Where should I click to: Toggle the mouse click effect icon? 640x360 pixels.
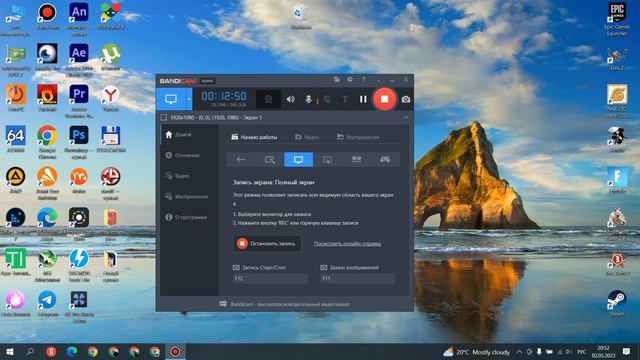(x=327, y=99)
